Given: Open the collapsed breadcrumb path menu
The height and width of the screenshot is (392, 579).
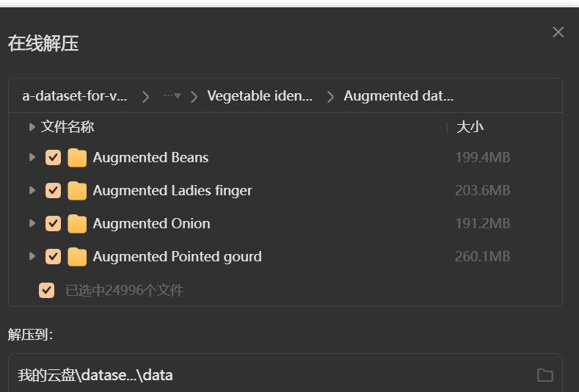Looking at the screenshot, I should pyautogui.click(x=172, y=96).
